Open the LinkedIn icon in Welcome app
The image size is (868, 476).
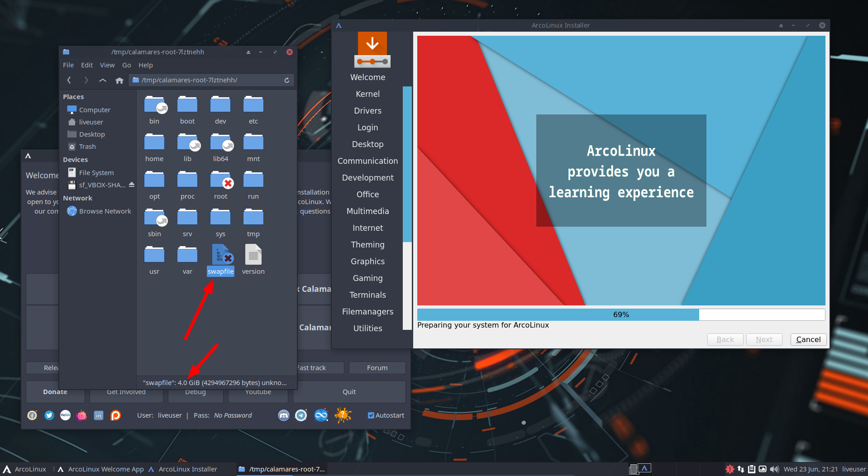click(x=99, y=415)
